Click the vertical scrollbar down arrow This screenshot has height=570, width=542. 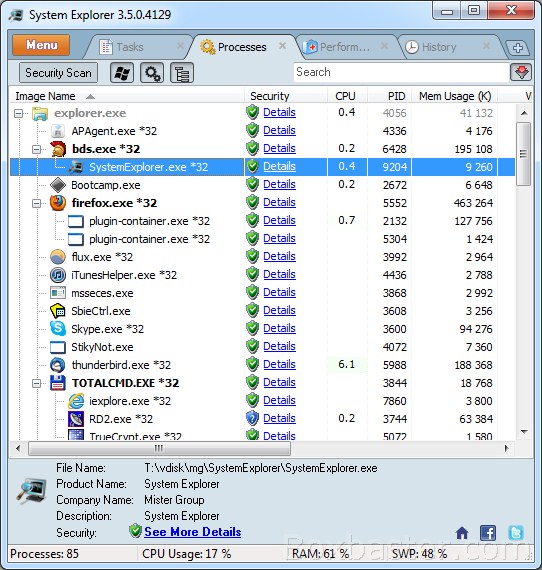pyautogui.click(x=524, y=432)
